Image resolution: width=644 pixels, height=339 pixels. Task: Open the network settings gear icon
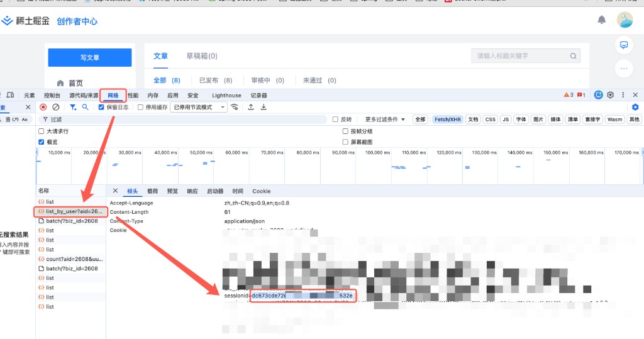pyautogui.click(x=635, y=108)
